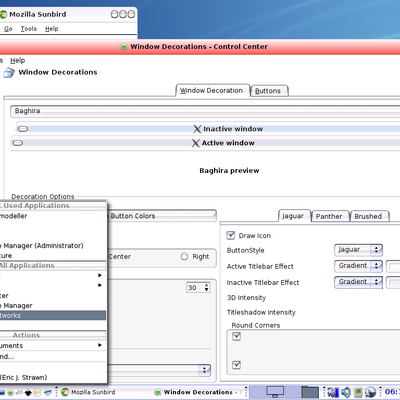Select the monitor desktop in the pager
The image size is (400, 400).
click(275, 392)
